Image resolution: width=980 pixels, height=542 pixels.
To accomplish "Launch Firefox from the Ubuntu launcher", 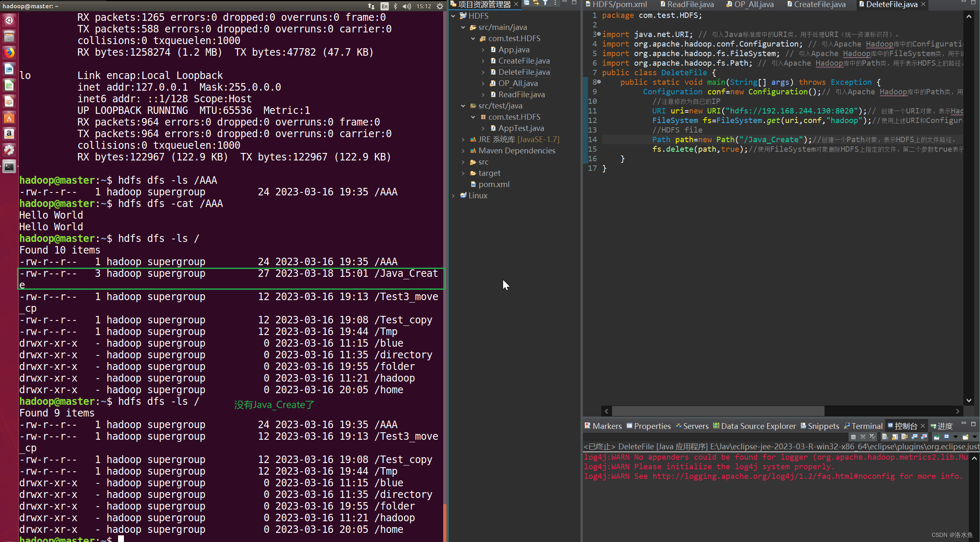I will point(9,52).
